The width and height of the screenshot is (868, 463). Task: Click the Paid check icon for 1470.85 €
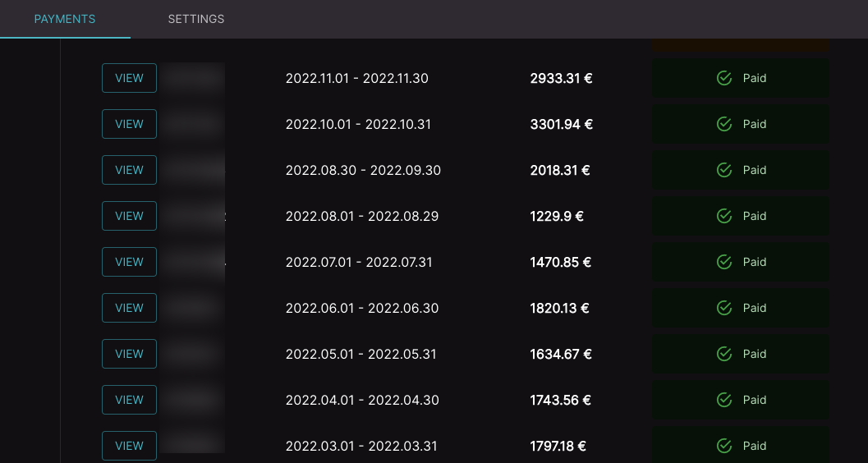coord(724,262)
